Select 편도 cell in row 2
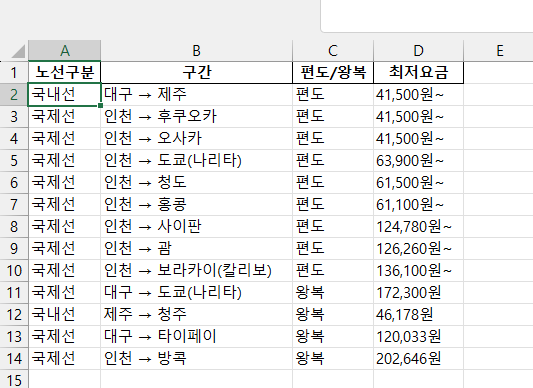The width and height of the screenshot is (533, 388). click(x=333, y=95)
